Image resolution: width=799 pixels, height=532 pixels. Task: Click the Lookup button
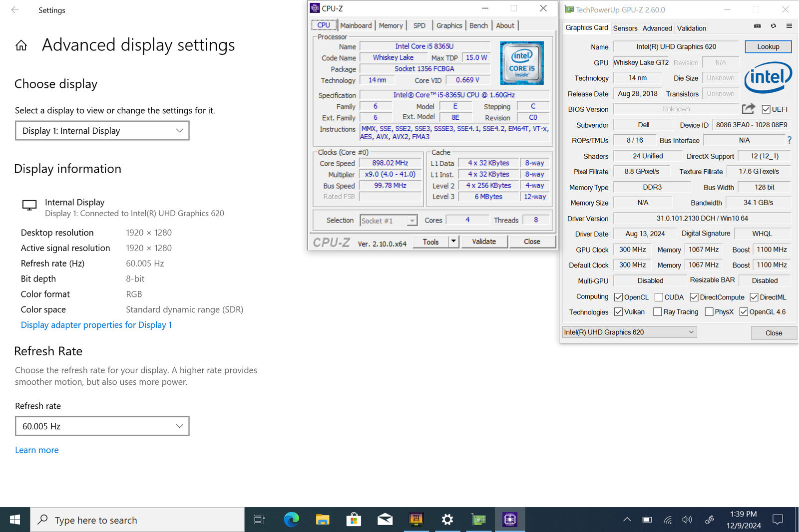point(768,47)
